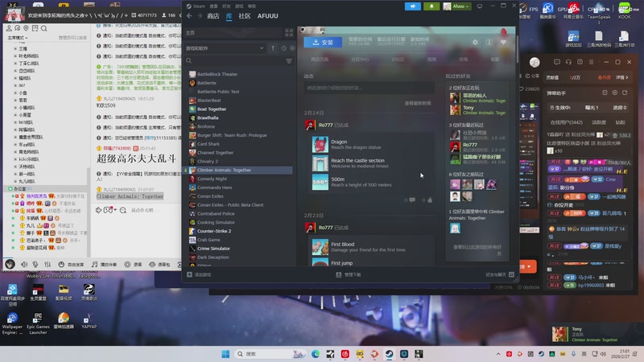
Task: Open the AFUUU profile tab in Steam
Action: point(268,16)
